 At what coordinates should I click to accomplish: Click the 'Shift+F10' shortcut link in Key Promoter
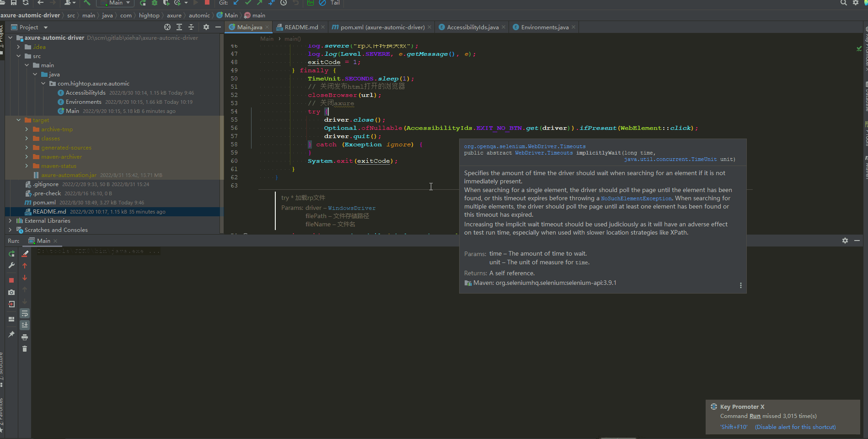734,427
